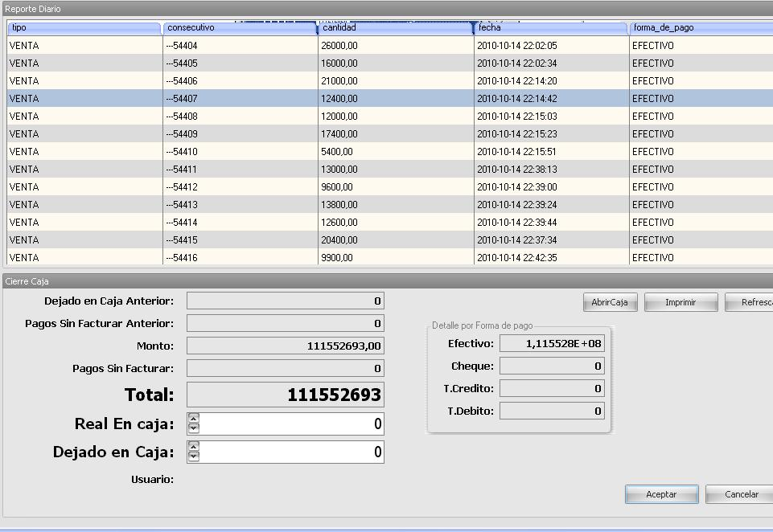Viewport: 773px width, 532px height.
Task: Focus the Dejado en Caja input field
Action: pos(291,452)
